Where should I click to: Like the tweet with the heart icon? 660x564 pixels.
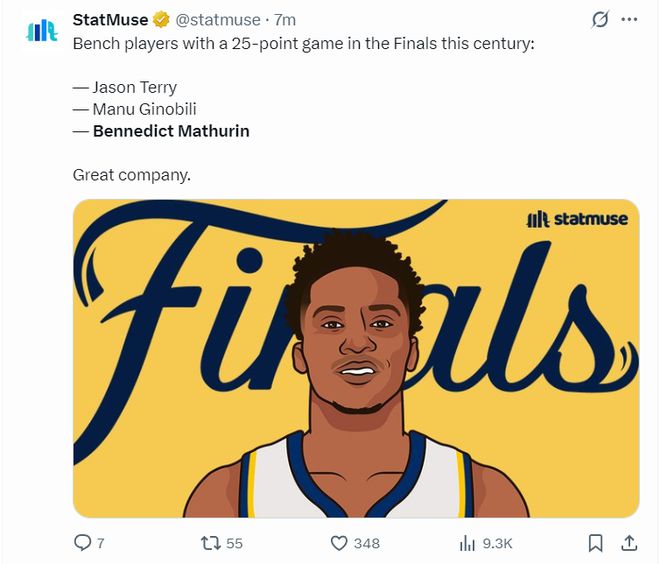pos(339,543)
